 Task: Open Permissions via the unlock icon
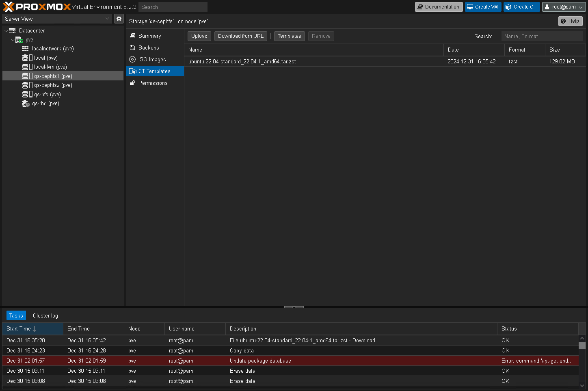point(132,83)
